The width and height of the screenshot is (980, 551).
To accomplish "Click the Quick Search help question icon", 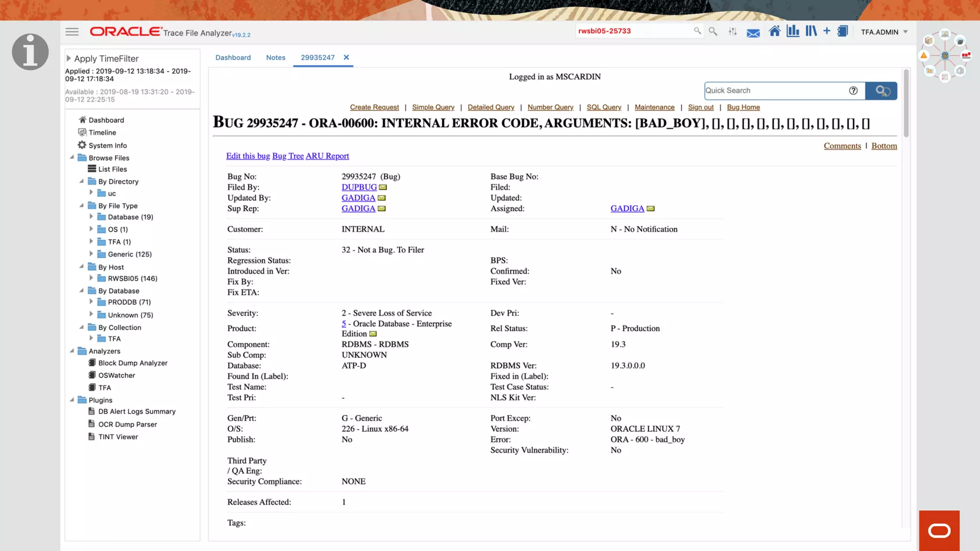I will click(853, 90).
